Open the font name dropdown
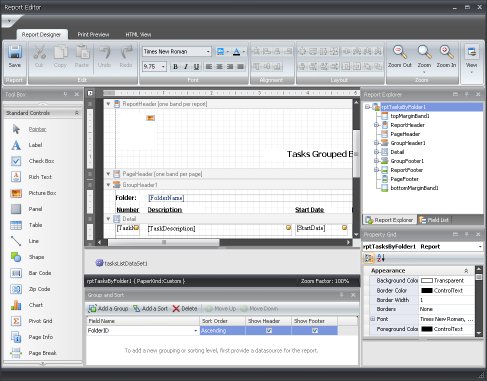The image size is (487, 381). point(208,52)
